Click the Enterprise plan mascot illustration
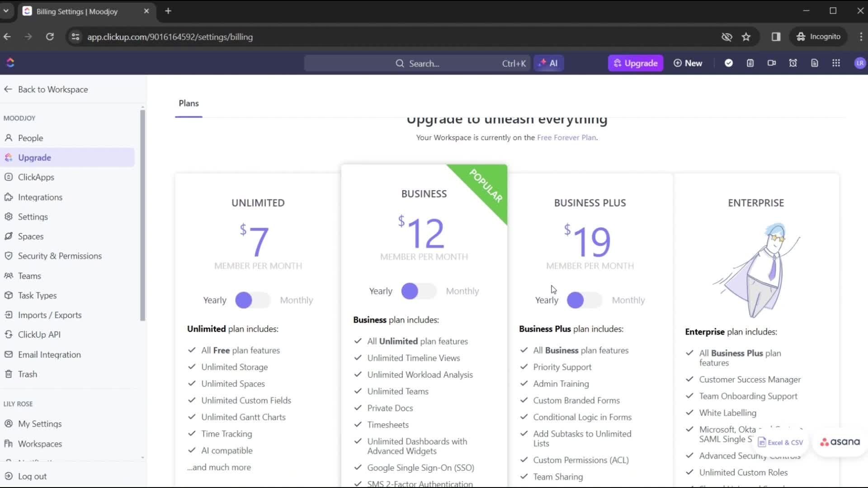 pos(756,270)
